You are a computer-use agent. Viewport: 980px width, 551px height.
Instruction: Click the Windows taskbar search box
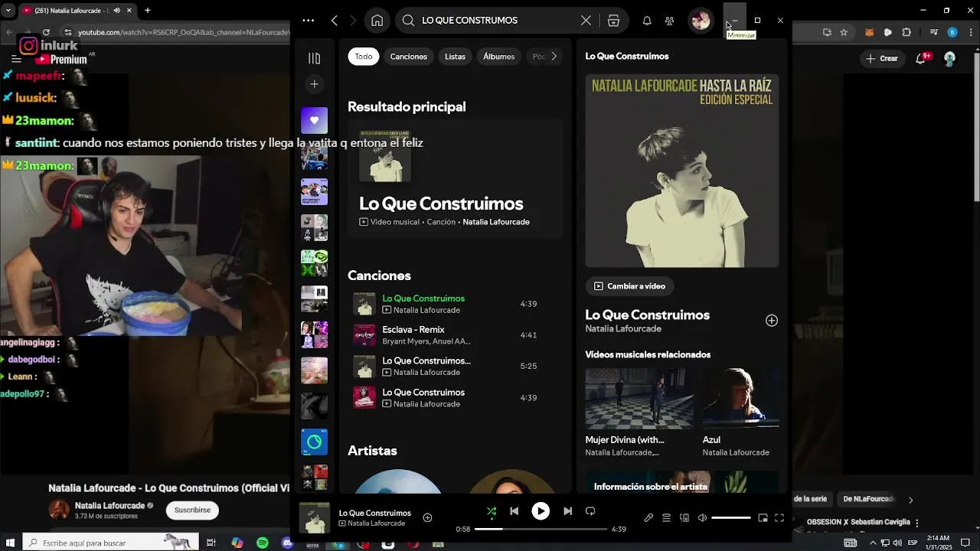point(111,543)
